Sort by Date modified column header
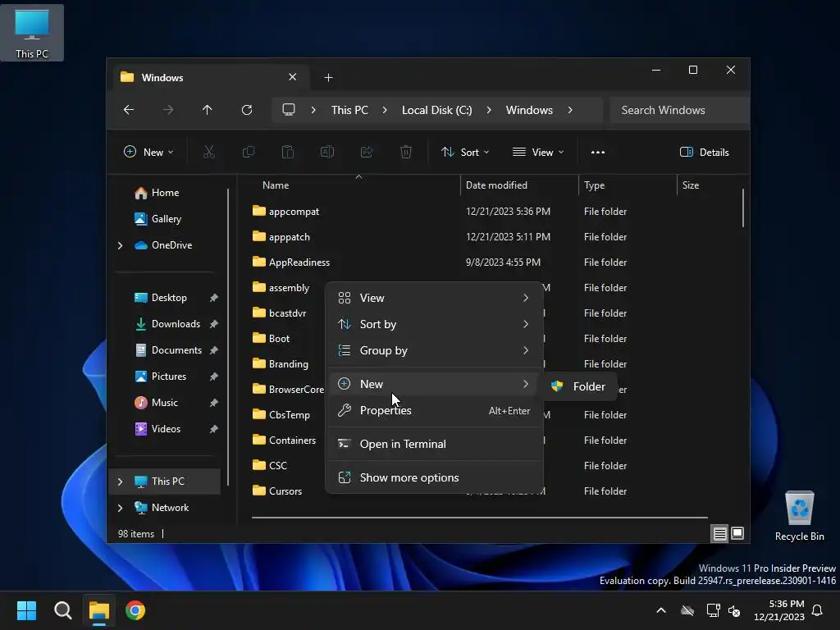840x630 pixels. pos(496,185)
